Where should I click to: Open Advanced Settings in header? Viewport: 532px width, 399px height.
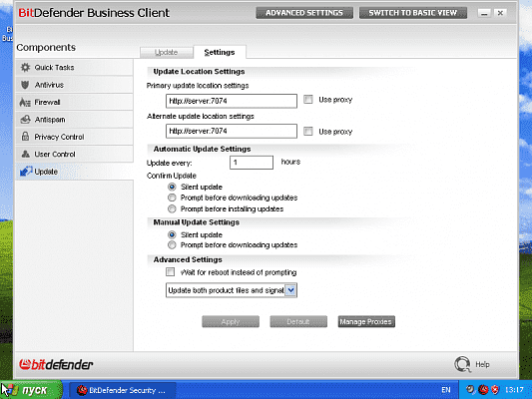(x=304, y=13)
